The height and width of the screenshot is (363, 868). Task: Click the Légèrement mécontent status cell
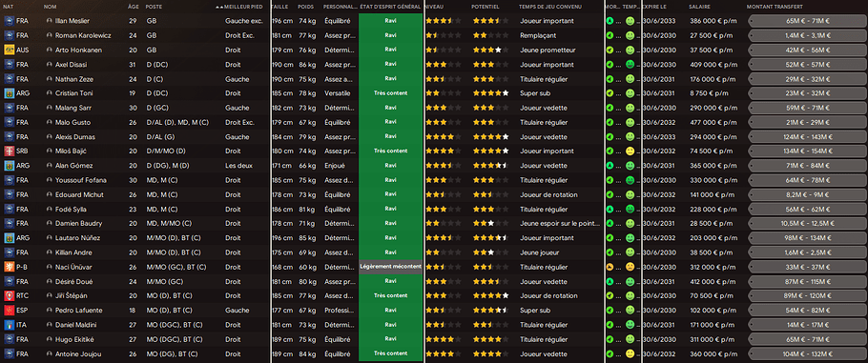click(390, 267)
